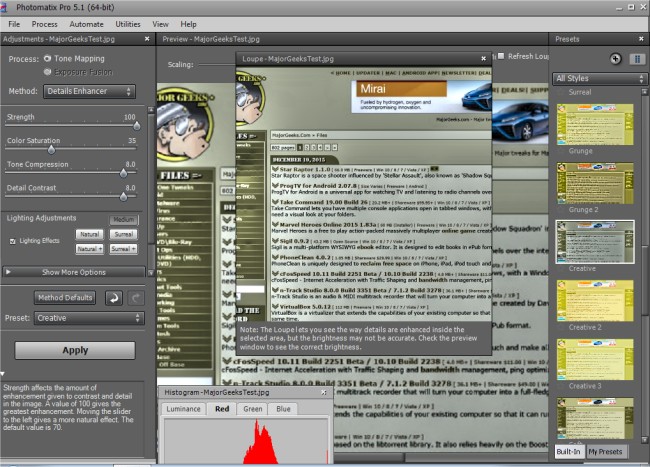Toggle the presets column layout icon

[637, 59]
